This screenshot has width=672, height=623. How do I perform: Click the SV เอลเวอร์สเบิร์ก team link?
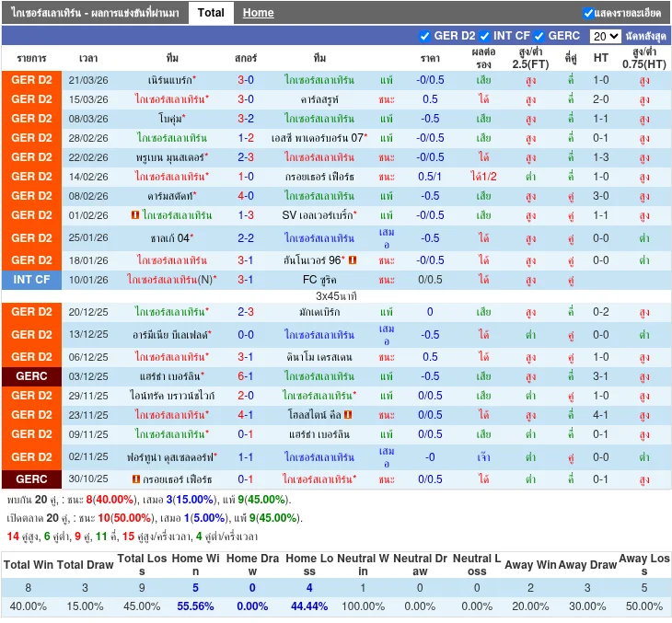[x=318, y=215]
